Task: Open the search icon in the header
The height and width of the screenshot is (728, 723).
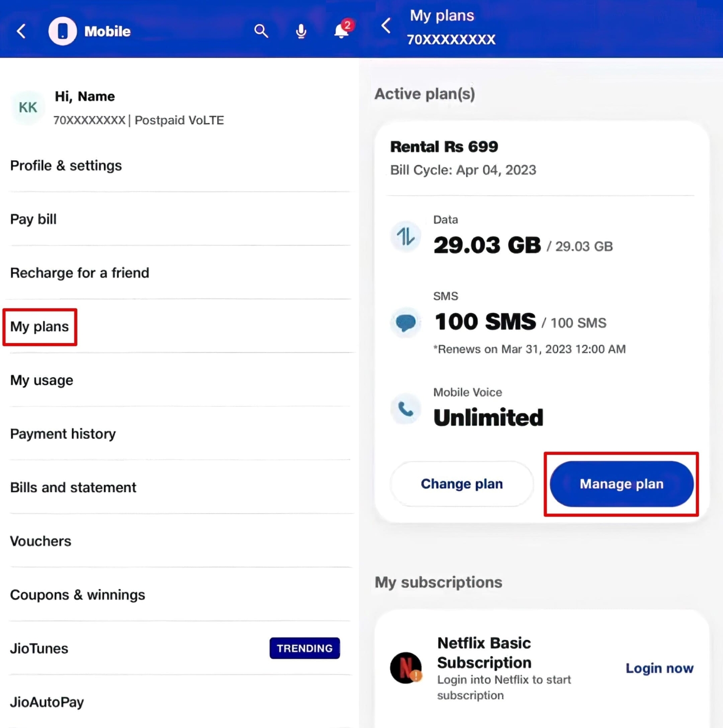Action: (x=261, y=30)
